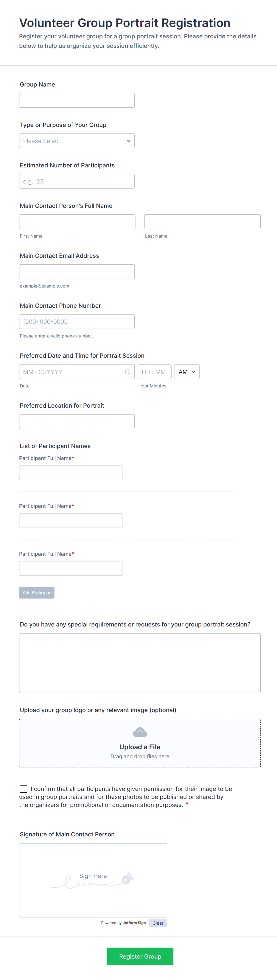The width and height of the screenshot is (277, 980).
Task: Click the calendar icon in date field
Action: 128,372
